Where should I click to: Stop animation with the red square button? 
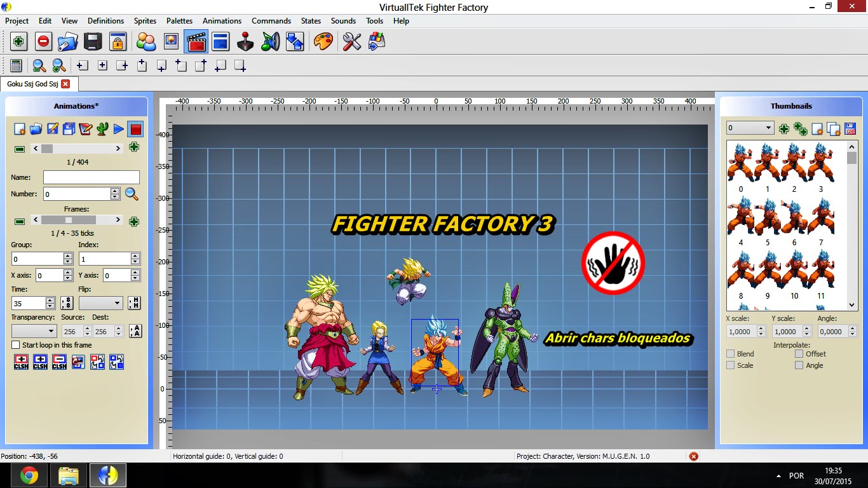135,129
